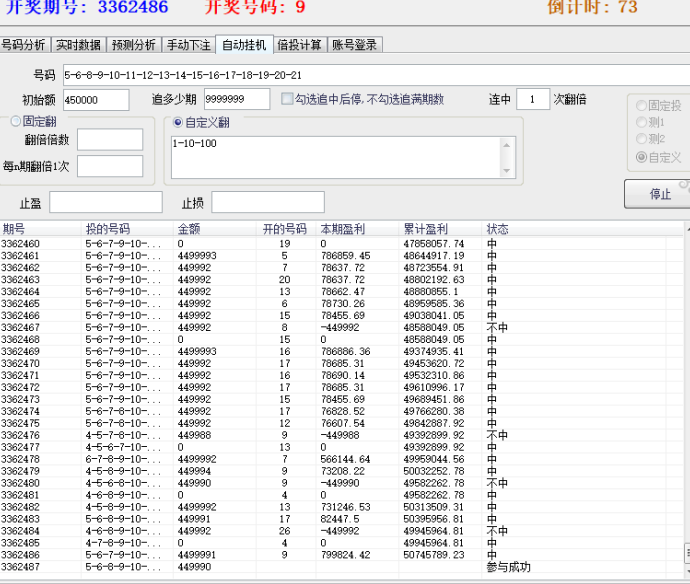Select the 自定义 radio option on the right

(641, 157)
